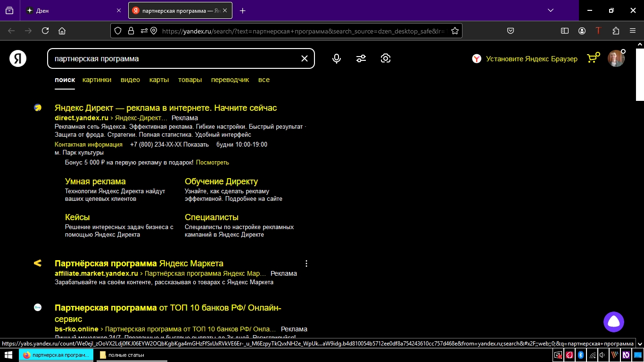Select картинки search tab
Viewport: 644px width, 362px height.
pyautogui.click(x=97, y=80)
